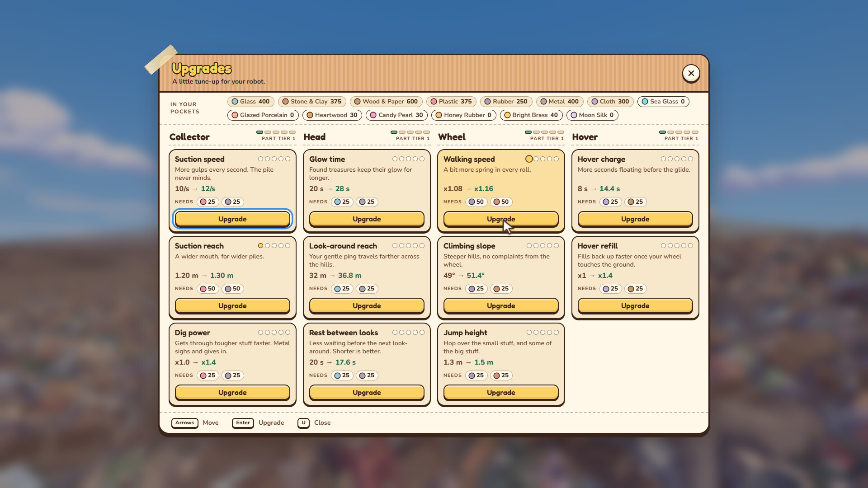Click the Metal 400 resource chip
The width and height of the screenshot is (868, 488).
point(560,101)
